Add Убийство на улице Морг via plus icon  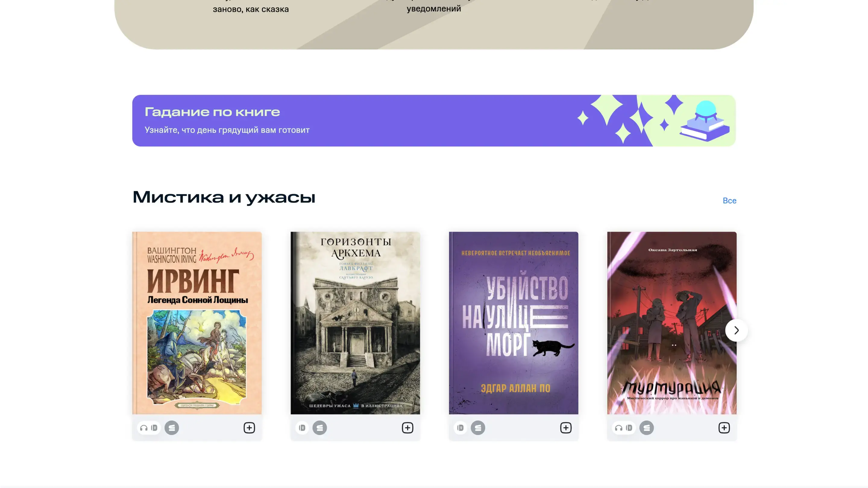click(x=566, y=428)
